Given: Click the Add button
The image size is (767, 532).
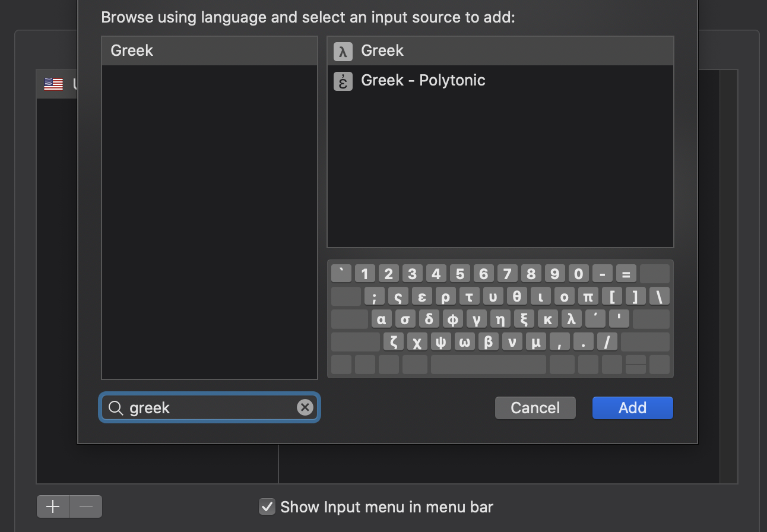Looking at the screenshot, I should (632, 408).
